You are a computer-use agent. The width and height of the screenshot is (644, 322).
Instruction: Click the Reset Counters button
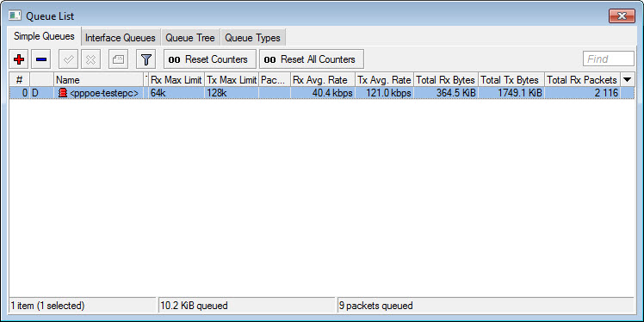pyautogui.click(x=210, y=59)
